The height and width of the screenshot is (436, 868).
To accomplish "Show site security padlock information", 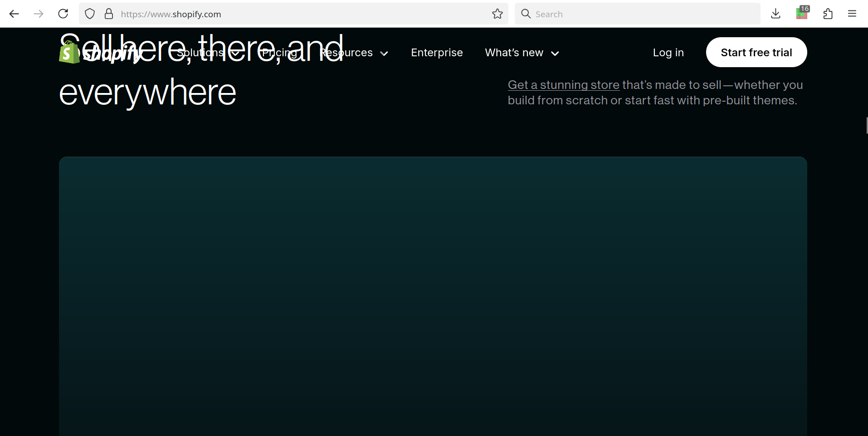I will tap(109, 14).
